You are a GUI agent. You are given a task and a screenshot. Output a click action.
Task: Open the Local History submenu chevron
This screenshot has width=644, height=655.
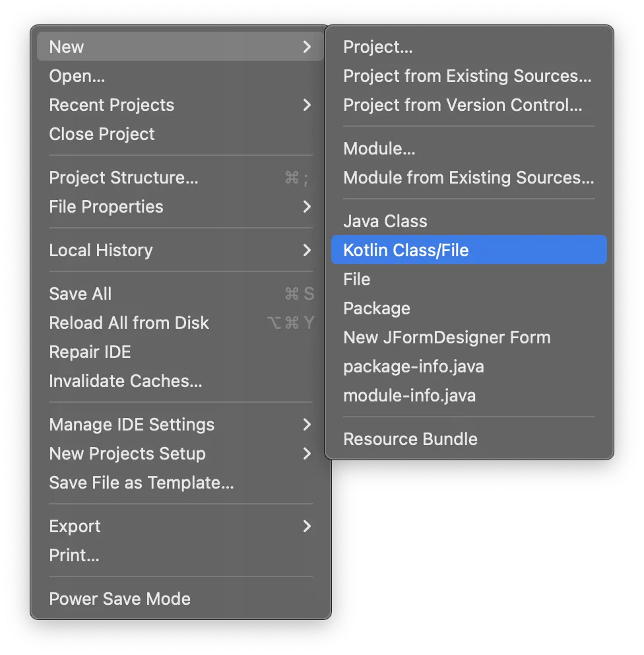(x=306, y=250)
